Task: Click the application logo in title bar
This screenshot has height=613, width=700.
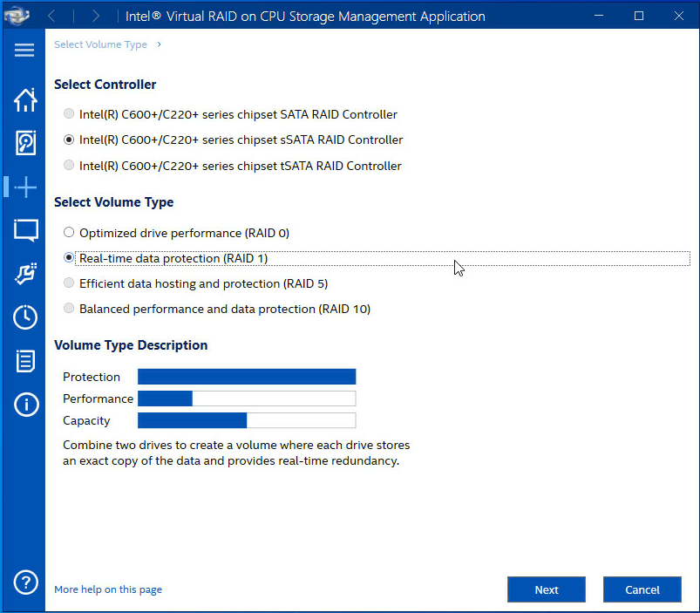Action: tap(17, 16)
